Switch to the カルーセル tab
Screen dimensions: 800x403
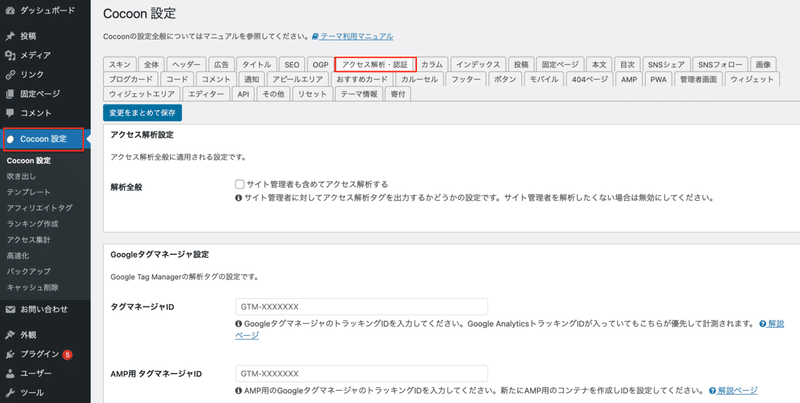tap(419, 80)
